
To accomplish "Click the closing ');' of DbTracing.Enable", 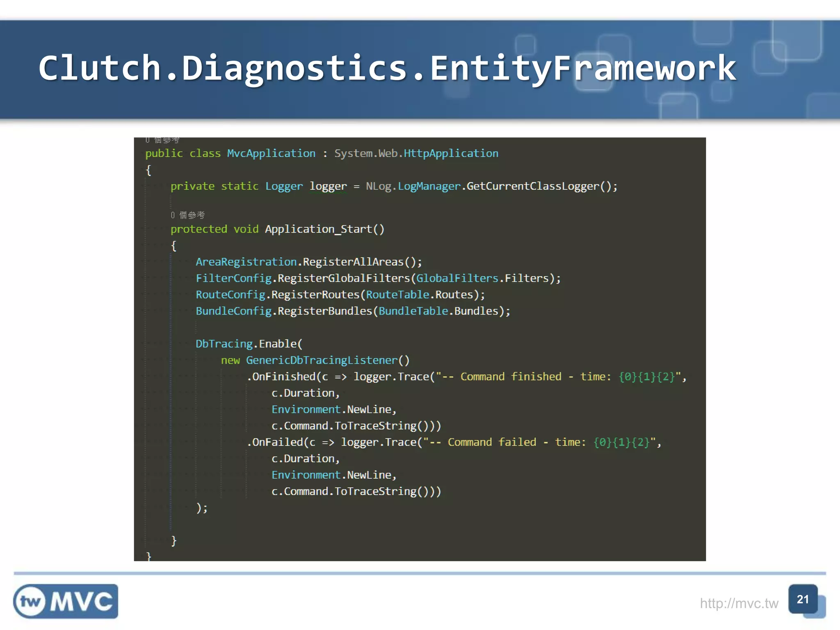I will (202, 508).
